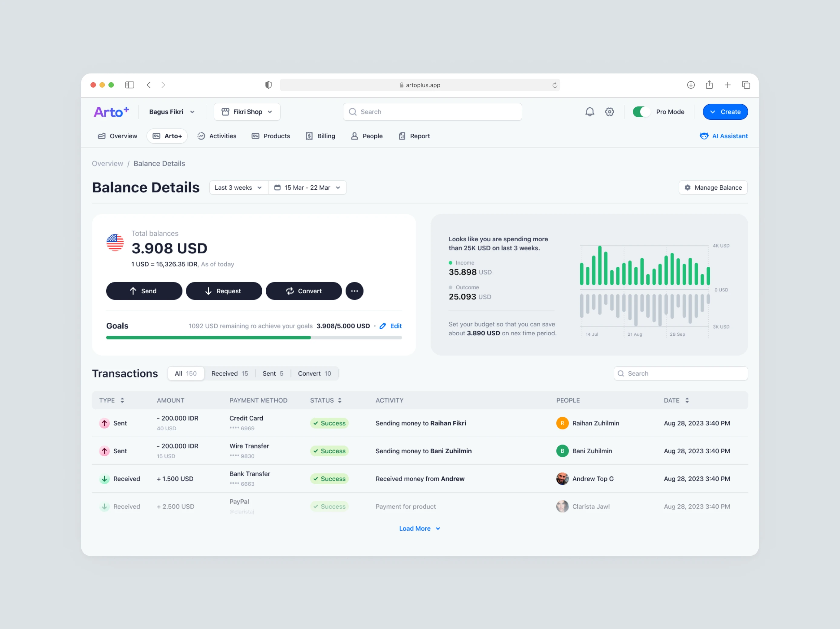Open Manage Balance
840x629 pixels.
tap(713, 187)
